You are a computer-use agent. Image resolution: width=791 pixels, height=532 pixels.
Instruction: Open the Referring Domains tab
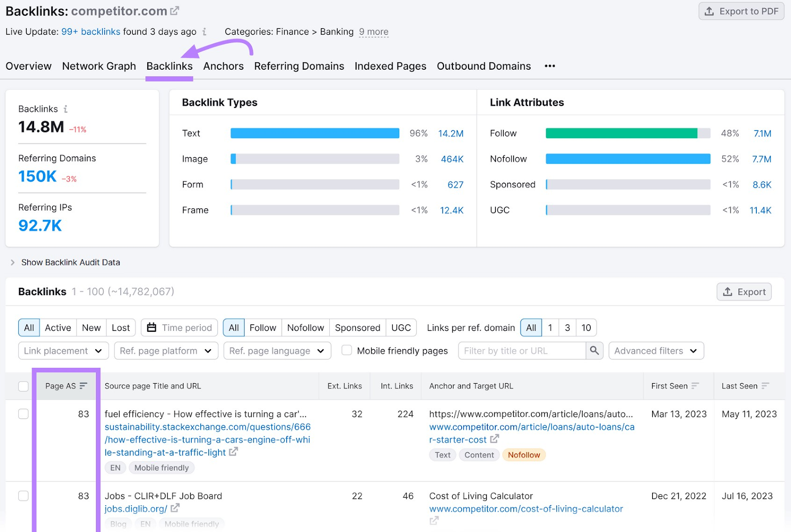299,66
